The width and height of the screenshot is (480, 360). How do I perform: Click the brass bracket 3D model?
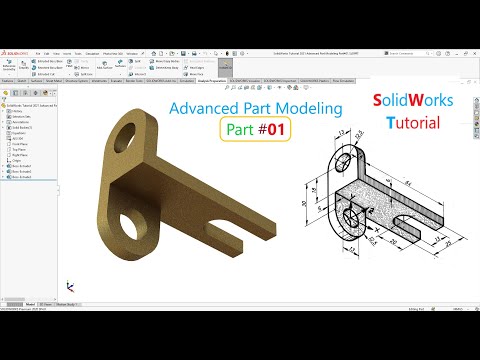tap(180, 190)
